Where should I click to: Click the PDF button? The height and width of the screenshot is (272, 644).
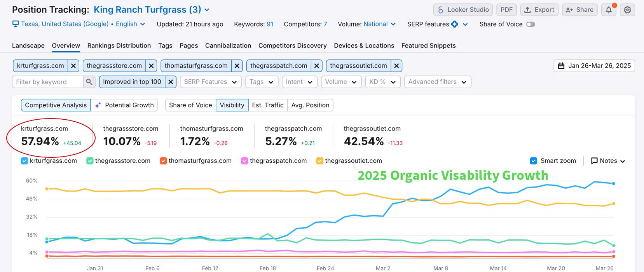[506, 10]
